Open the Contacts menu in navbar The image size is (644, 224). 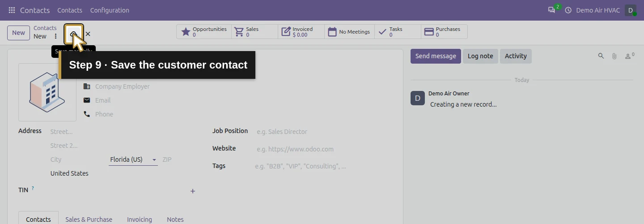pos(70,10)
